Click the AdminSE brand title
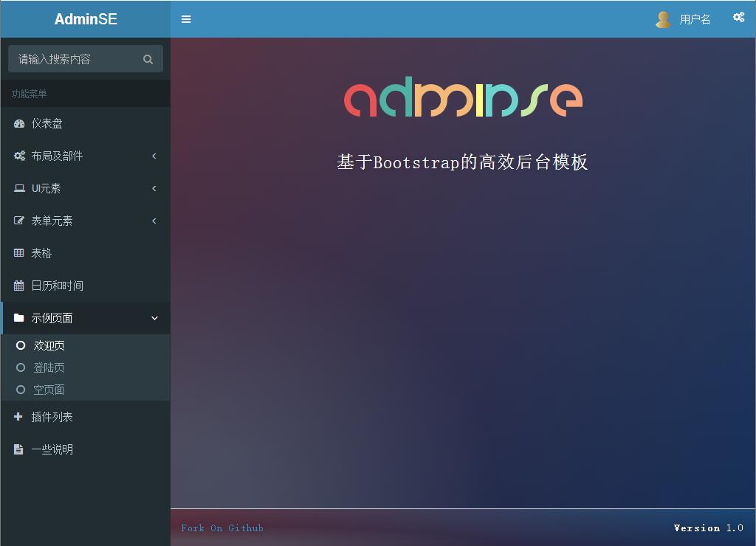 tap(86, 18)
